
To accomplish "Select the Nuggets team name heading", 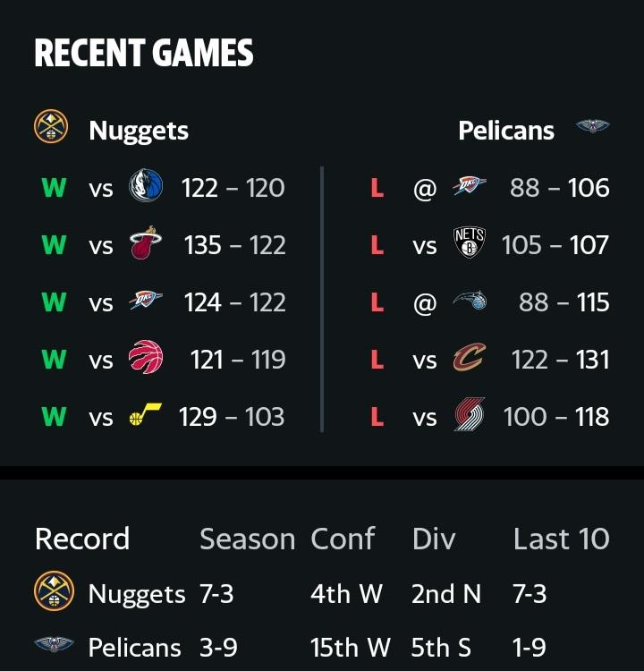I will (x=139, y=131).
